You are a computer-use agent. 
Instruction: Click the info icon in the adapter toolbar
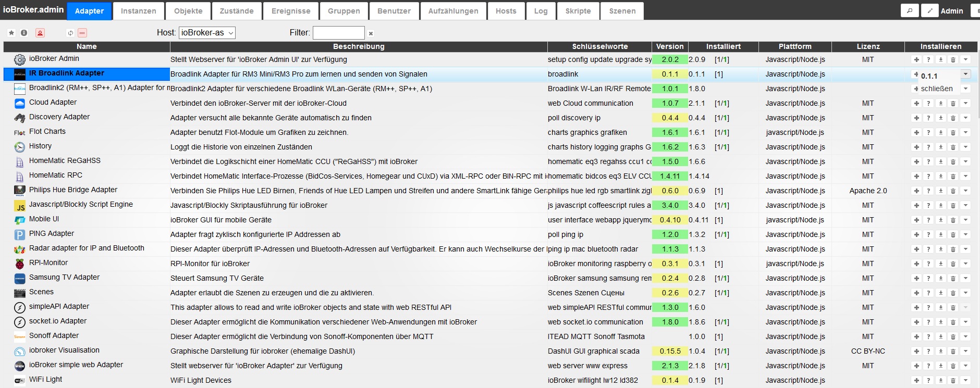(24, 33)
